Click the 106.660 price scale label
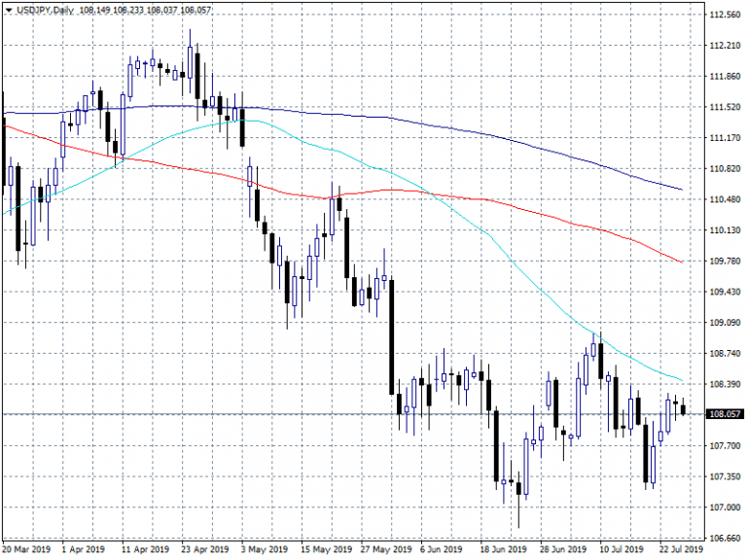The height and width of the screenshot is (560, 747). 726,538
